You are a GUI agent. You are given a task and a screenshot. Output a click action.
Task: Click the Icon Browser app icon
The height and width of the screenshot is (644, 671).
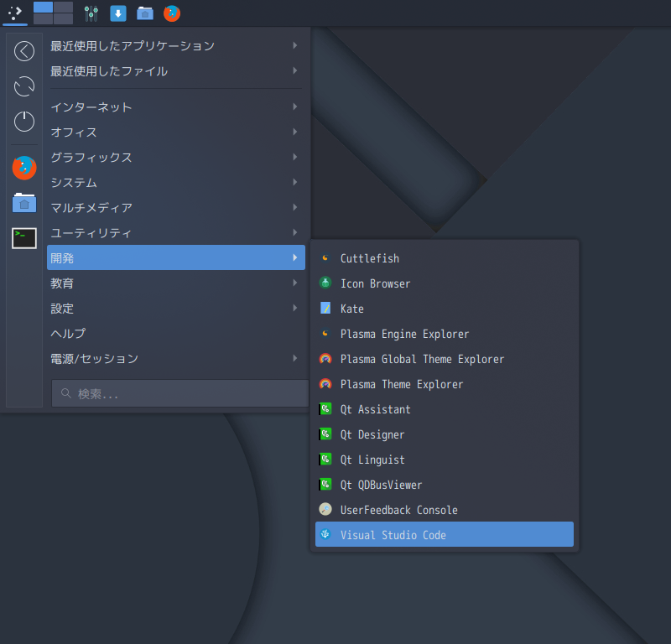(325, 283)
